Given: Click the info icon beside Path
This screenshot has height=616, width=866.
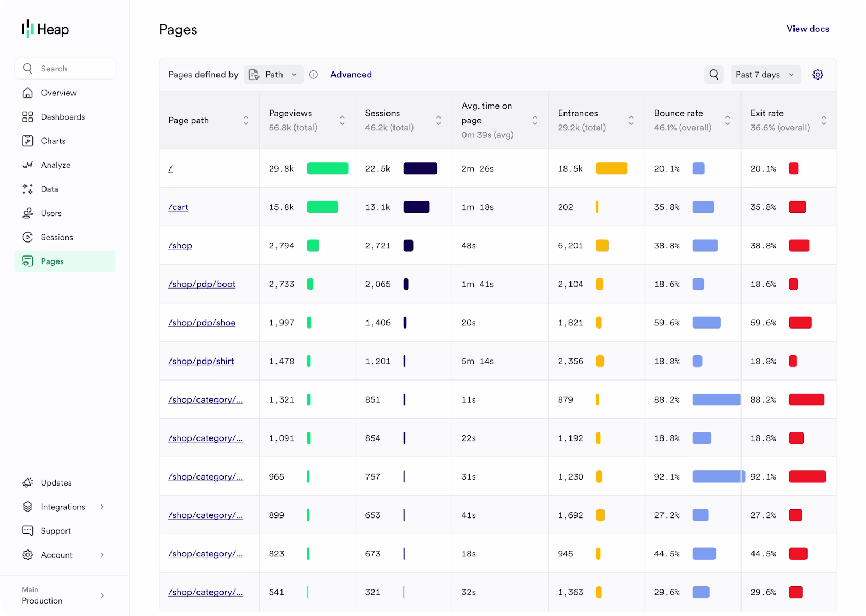Looking at the screenshot, I should [313, 75].
